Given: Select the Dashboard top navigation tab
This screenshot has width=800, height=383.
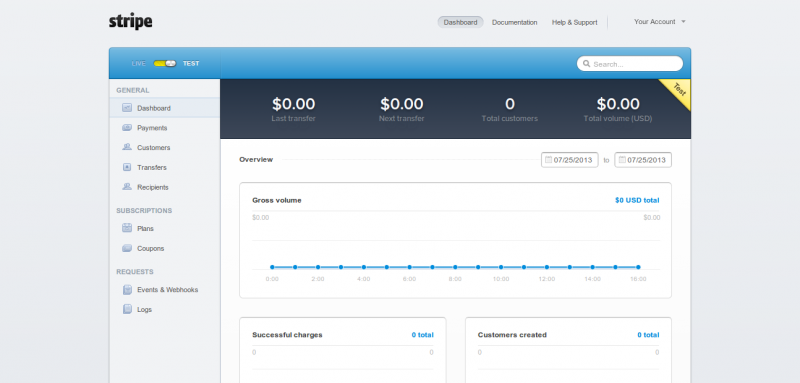Looking at the screenshot, I should 460,22.
